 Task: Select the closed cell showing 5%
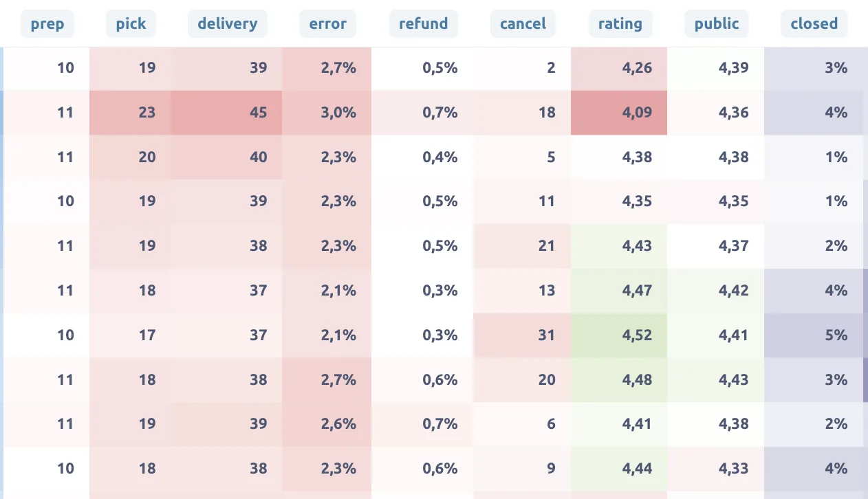[814, 335]
